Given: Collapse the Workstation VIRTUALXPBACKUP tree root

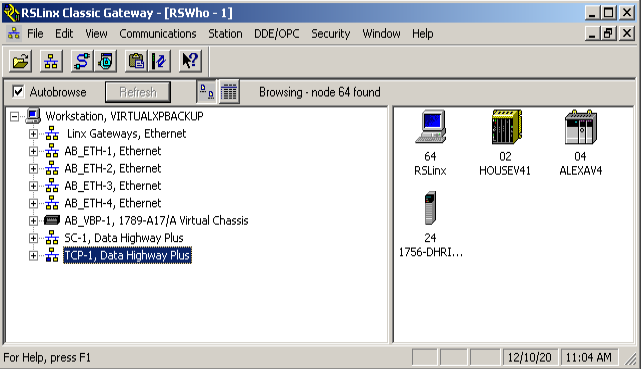Looking at the screenshot, I should [x=14, y=116].
